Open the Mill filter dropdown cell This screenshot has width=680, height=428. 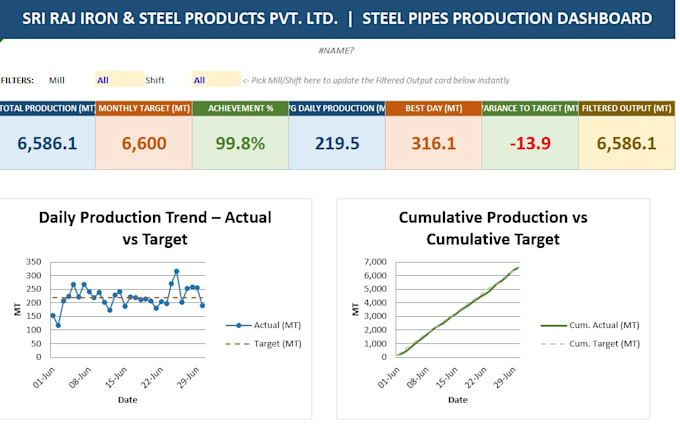coord(119,79)
